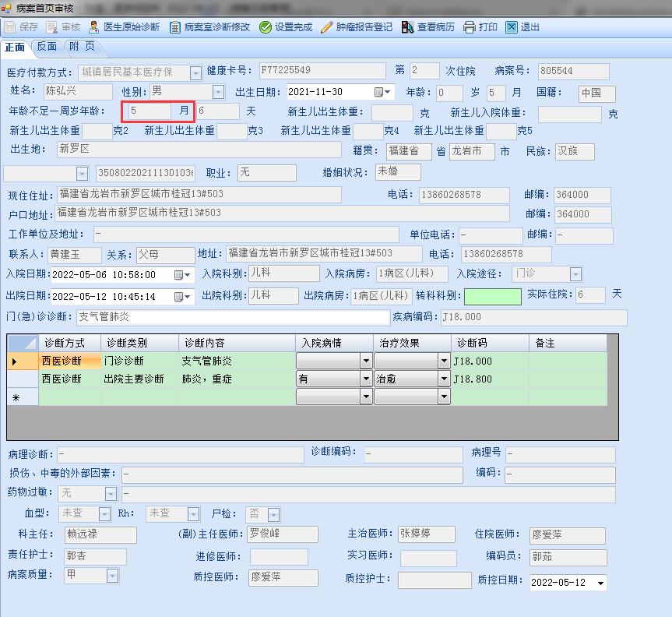Screen dimensions: 672x617
Task: Click the 退出 exit icon
Action: click(x=512, y=27)
